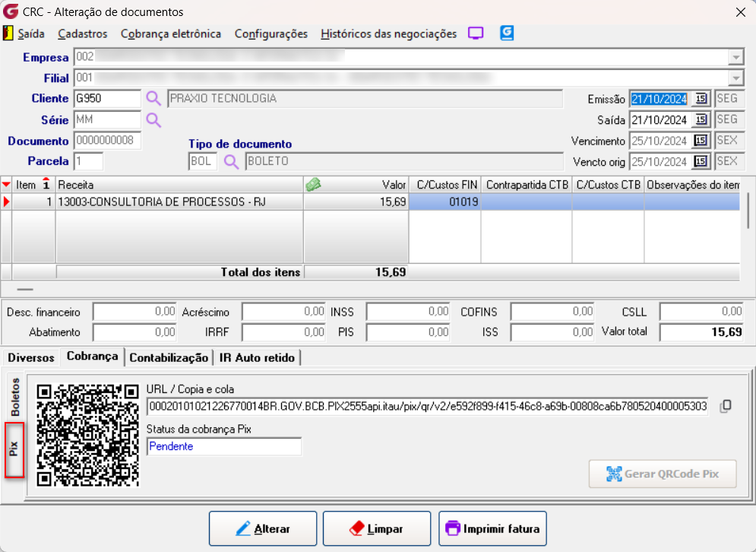Screen dimensions: 756x552
Task: Switch to the Contabilização tab
Action: pos(169,357)
